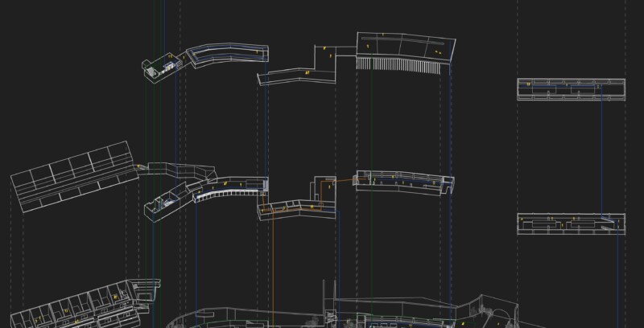Select the lower rectangular floor plan on the right
Viewport: 644px width, 328px height.
click(x=571, y=223)
